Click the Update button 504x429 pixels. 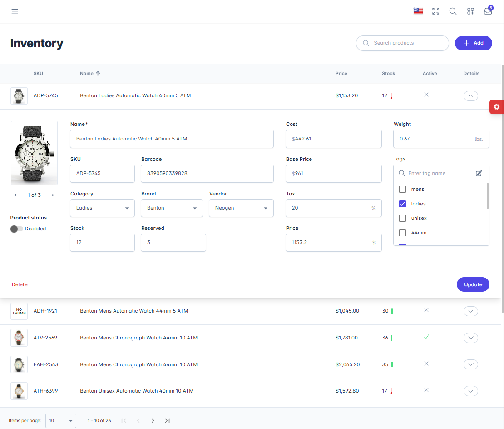pos(473,284)
